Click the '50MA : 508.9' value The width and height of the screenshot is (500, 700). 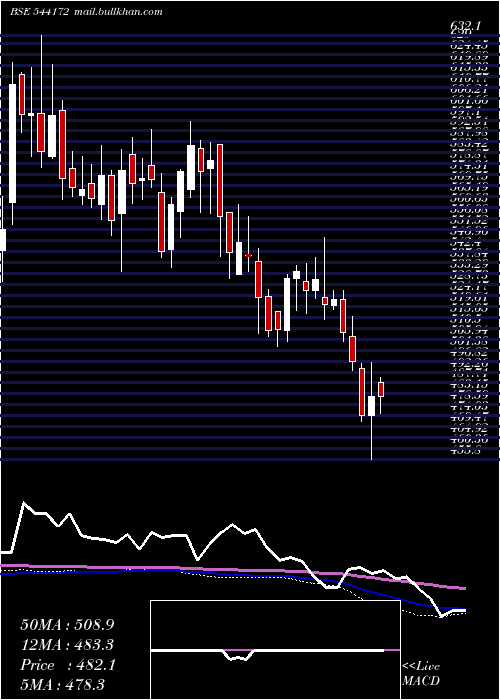click(x=67, y=625)
